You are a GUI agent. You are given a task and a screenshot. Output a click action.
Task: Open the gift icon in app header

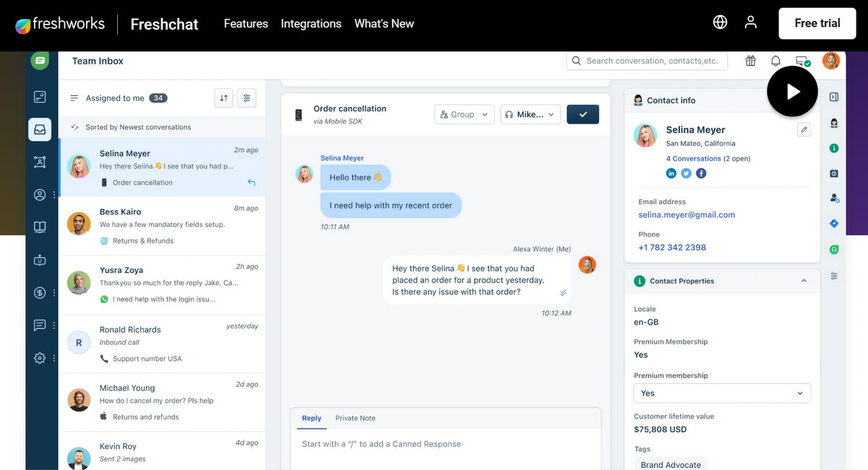[751, 61]
